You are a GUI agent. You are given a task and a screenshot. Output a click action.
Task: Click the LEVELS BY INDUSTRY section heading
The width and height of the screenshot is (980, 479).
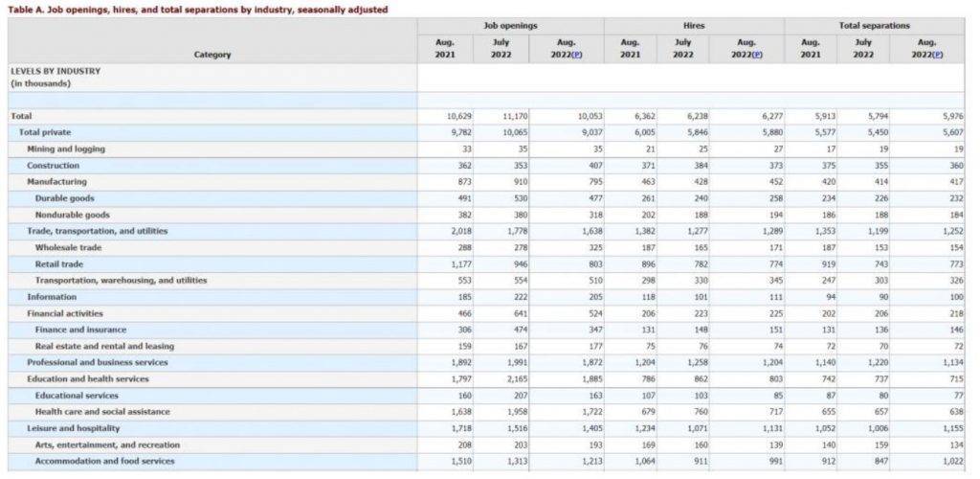[55, 71]
